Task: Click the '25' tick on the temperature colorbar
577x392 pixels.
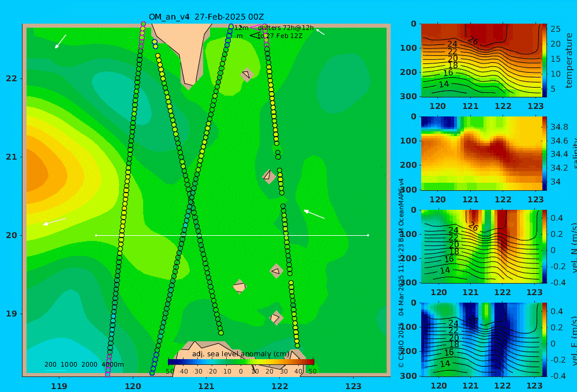Action: pyautogui.click(x=555, y=29)
